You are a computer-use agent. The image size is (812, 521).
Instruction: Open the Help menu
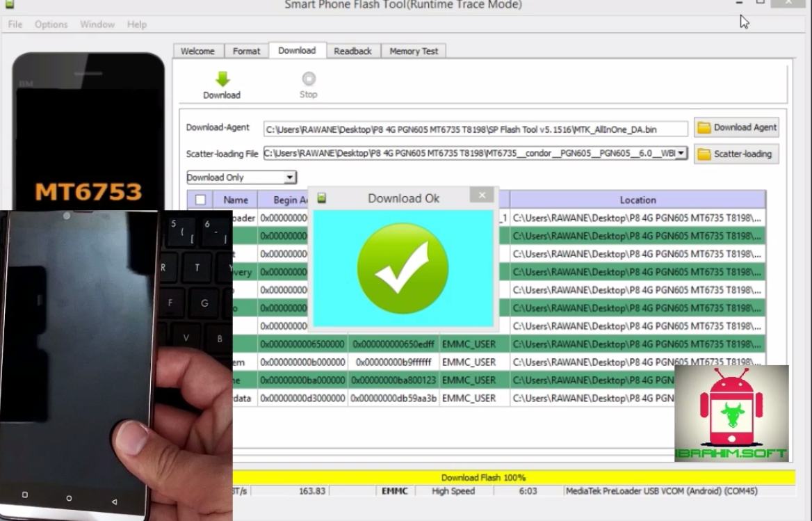137,24
